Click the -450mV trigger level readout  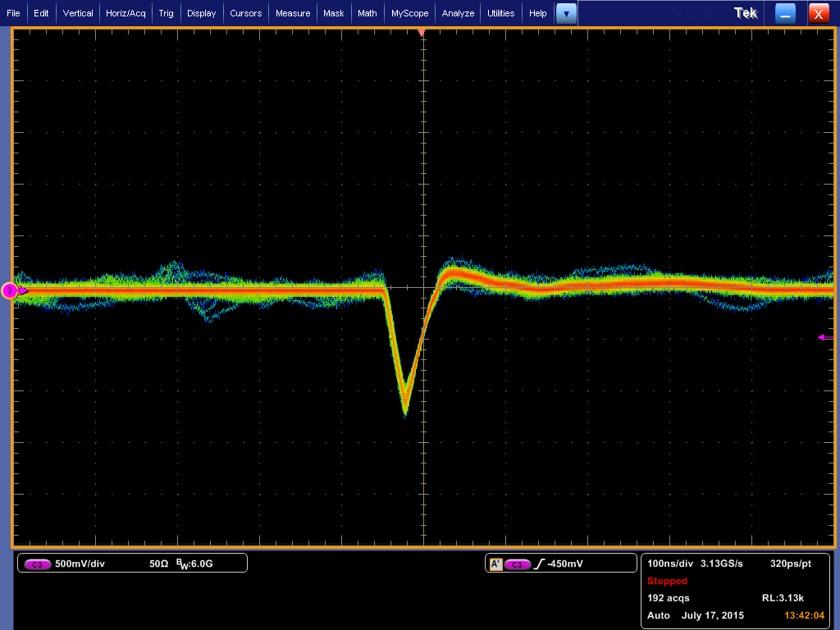pyautogui.click(x=565, y=564)
